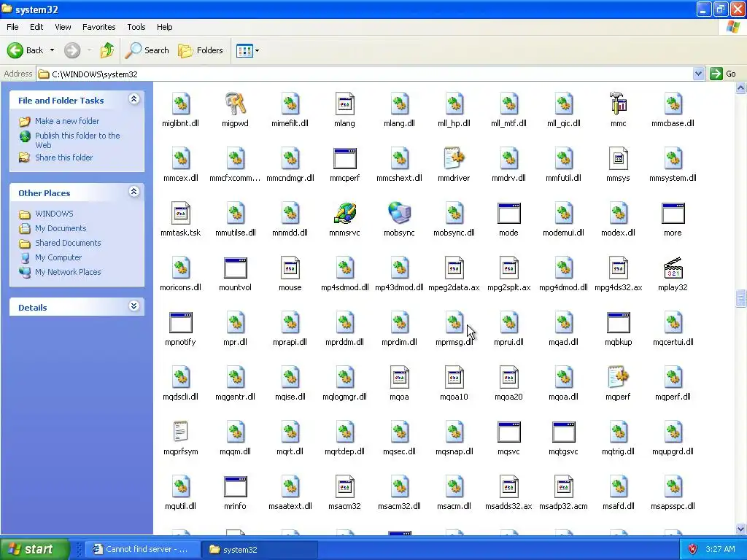Screen dimensions: 747x560
Task: Open the File menu
Action: click(x=13, y=27)
